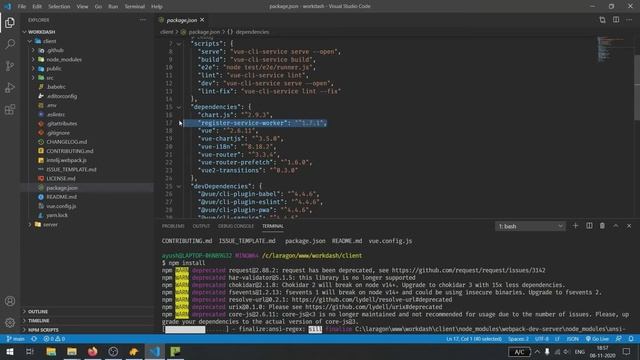Open editor More Actions ellipsis
The height and width of the screenshot is (360, 640).
click(629, 20)
